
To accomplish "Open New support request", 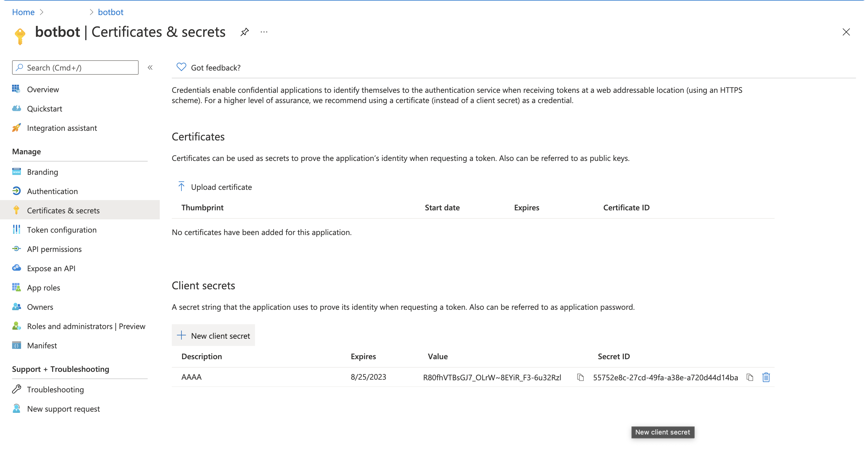I will pyautogui.click(x=63, y=409).
